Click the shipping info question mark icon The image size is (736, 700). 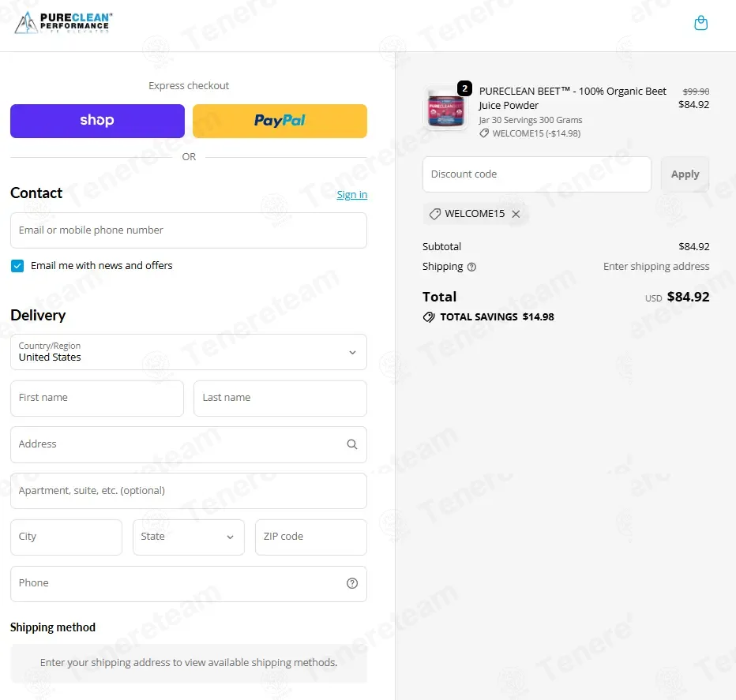pyautogui.click(x=471, y=267)
